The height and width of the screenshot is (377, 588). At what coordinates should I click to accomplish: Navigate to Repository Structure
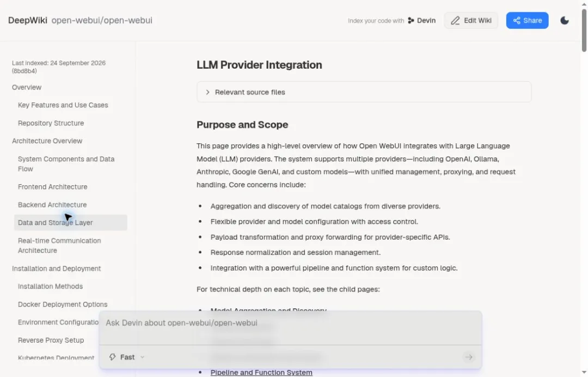[51, 123]
